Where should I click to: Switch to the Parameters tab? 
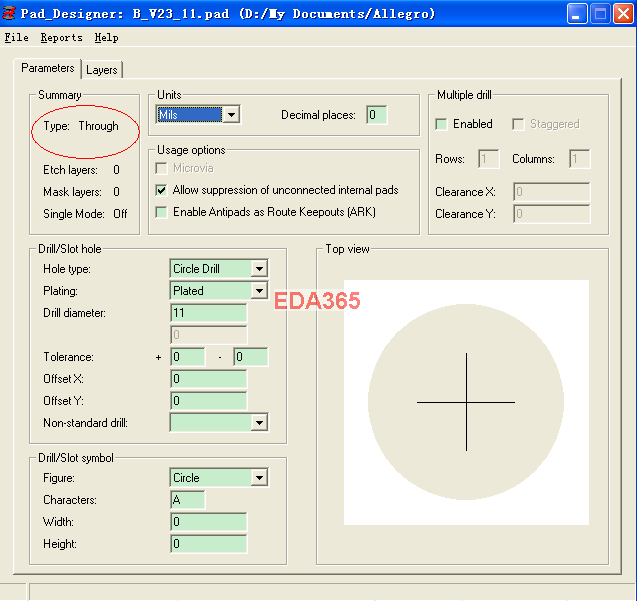(48, 68)
